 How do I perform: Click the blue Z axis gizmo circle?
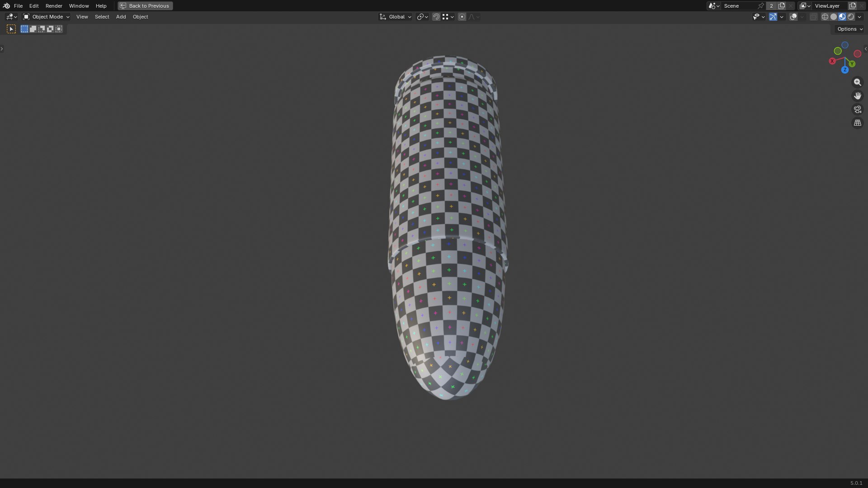(x=844, y=70)
